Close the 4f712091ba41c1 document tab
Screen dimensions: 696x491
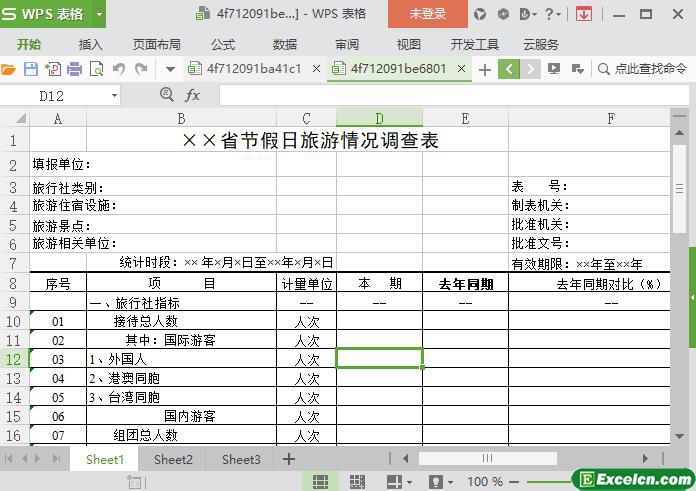[x=316, y=69]
